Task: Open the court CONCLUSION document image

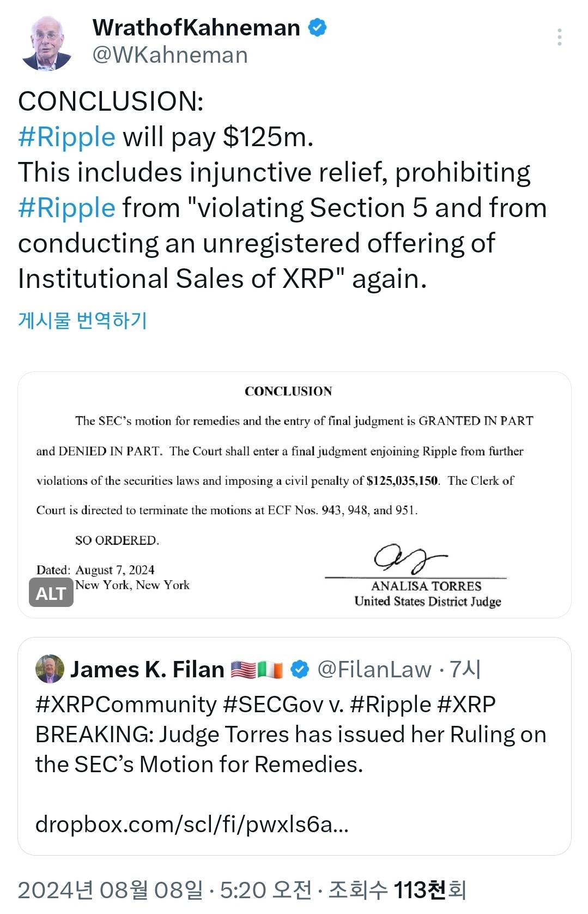Action: click(x=294, y=480)
